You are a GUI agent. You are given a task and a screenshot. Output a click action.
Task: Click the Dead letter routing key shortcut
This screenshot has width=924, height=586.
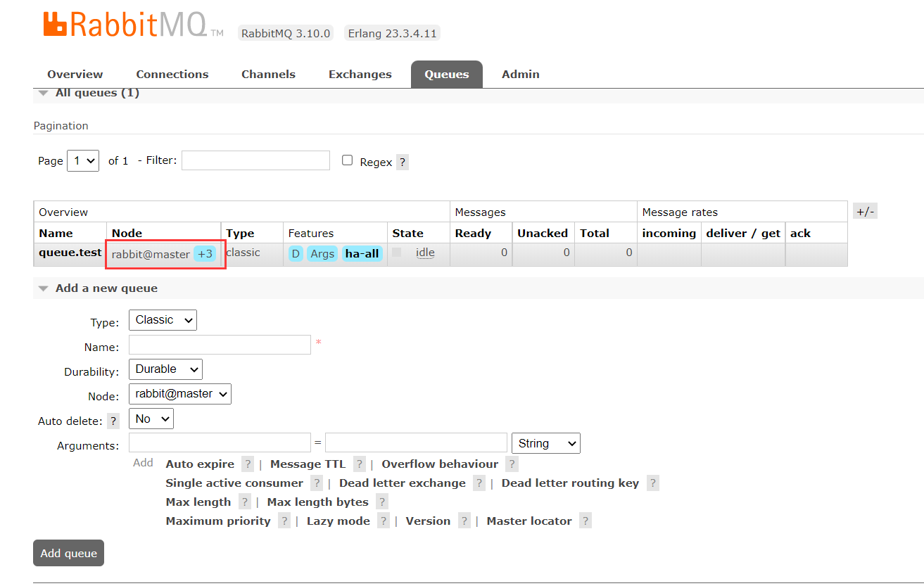[x=570, y=483]
